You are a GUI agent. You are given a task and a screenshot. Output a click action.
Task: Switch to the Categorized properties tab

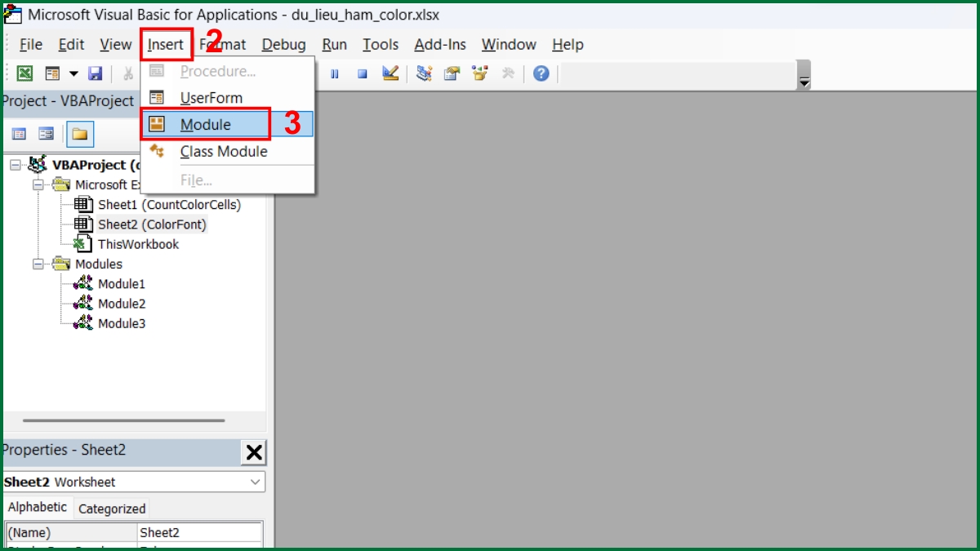click(x=112, y=508)
